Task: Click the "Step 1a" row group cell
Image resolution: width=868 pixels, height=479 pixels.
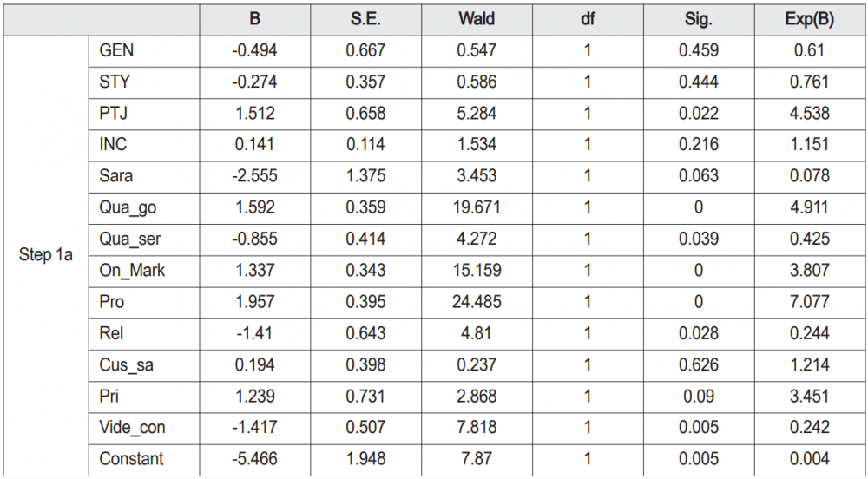Action: click(x=45, y=255)
